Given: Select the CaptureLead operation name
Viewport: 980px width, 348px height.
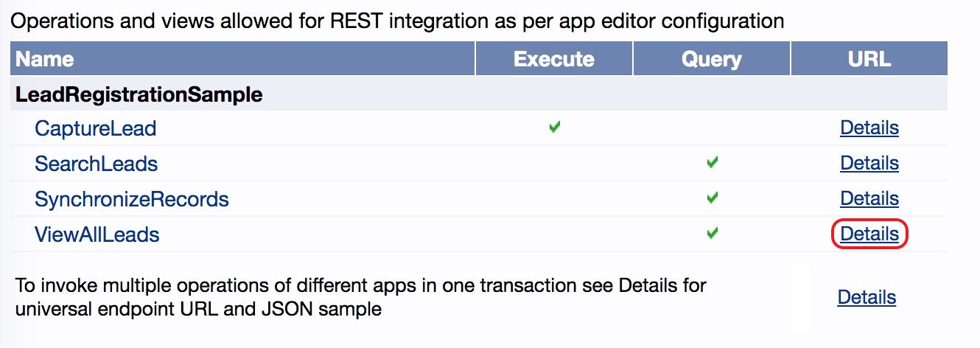Looking at the screenshot, I should pos(95,129).
